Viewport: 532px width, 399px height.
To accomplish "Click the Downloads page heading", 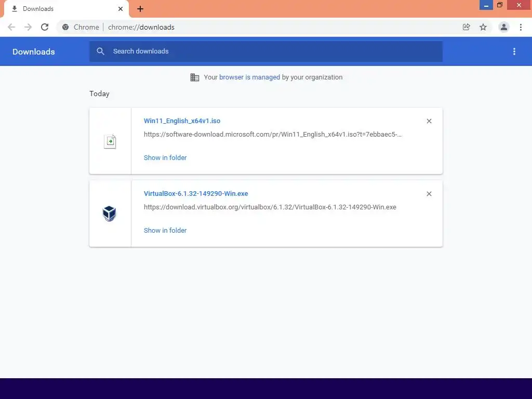I will [x=34, y=51].
